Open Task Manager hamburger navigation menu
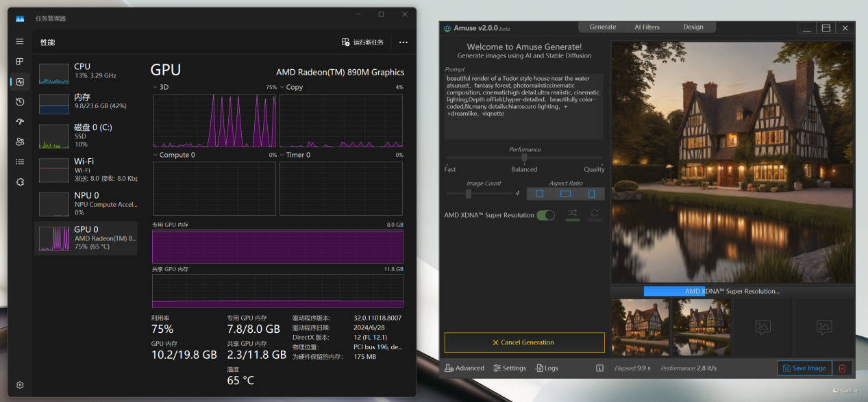The height and width of the screenshot is (402, 868). point(20,42)
